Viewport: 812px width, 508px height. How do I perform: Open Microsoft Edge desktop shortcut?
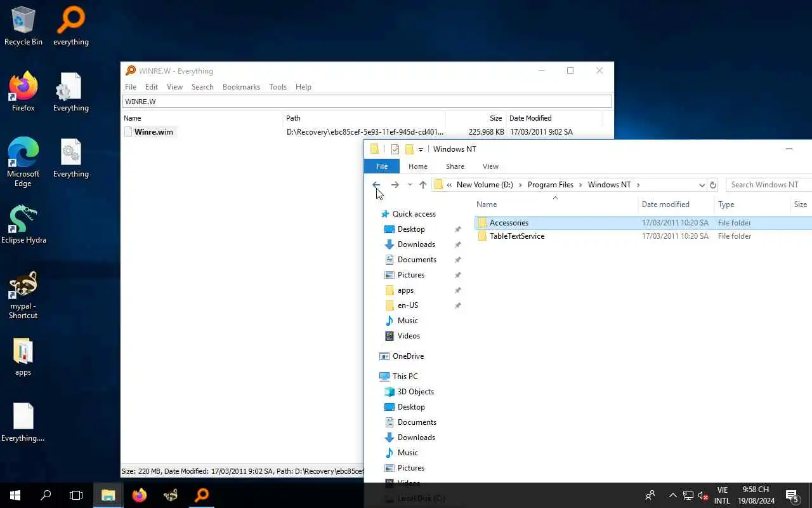click(x=23, y=162)
